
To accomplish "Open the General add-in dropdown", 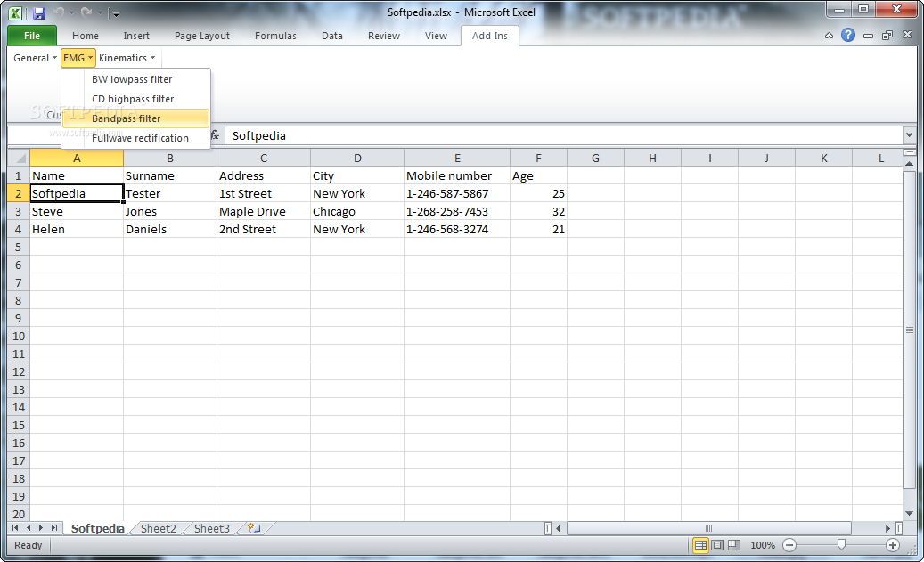I will pos(36,58).
